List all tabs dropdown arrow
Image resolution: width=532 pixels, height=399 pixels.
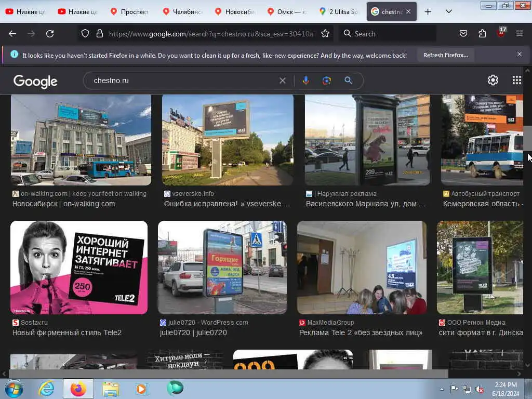point(448,12)
